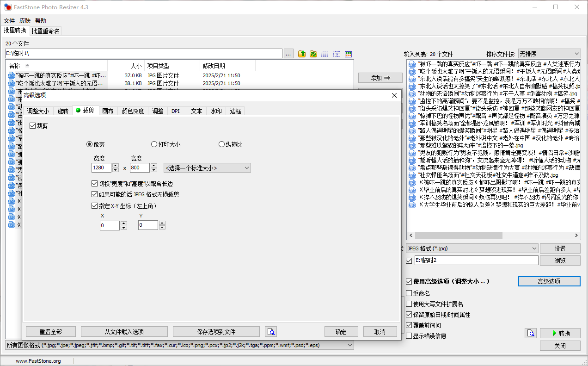Enable 使用大写文件扩展名 checkbox

point(409,304)
